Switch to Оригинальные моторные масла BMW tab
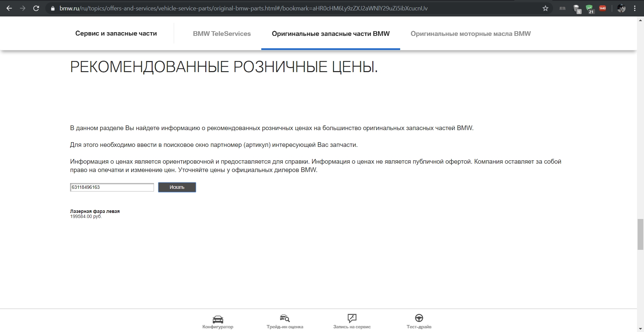The height and width of the screenshot is (332, 644). tap(471, 34)
